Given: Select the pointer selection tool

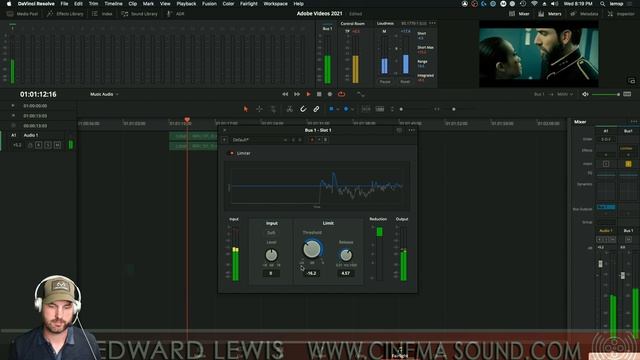Looking at the screenshot, I should coord(246,109).
